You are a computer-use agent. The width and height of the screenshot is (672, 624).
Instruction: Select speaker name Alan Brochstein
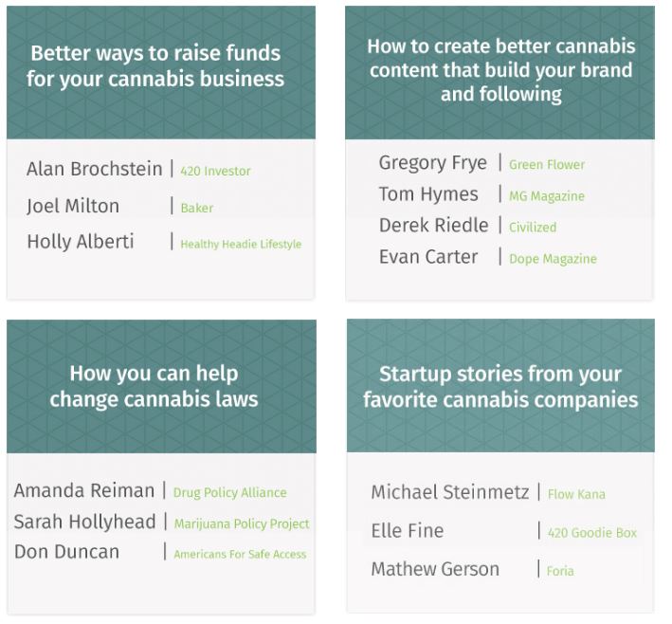coord(95,170)
